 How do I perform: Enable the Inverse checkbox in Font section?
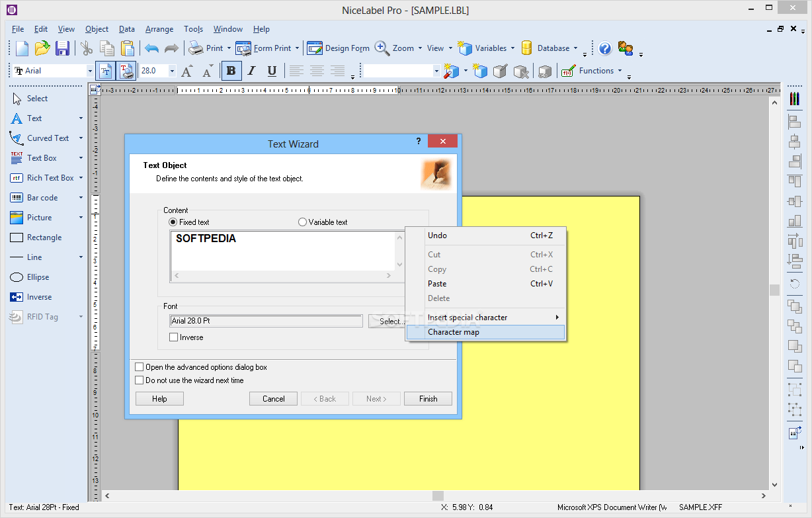174,337
